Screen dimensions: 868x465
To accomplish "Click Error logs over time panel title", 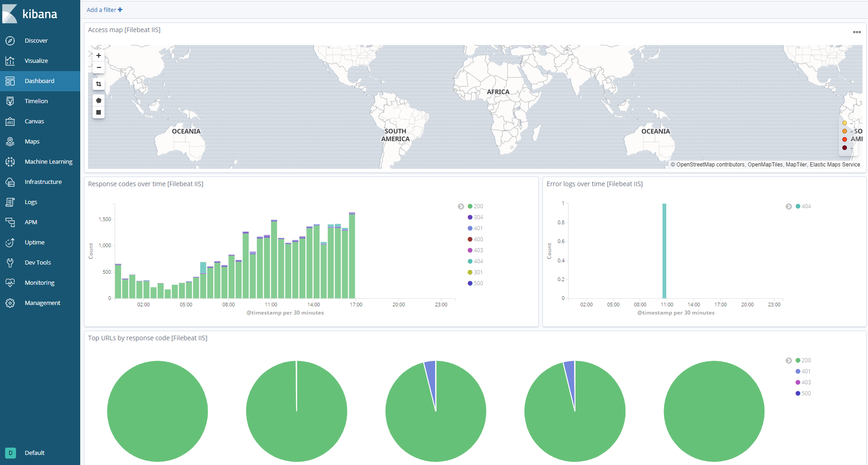I will (595, 184).
